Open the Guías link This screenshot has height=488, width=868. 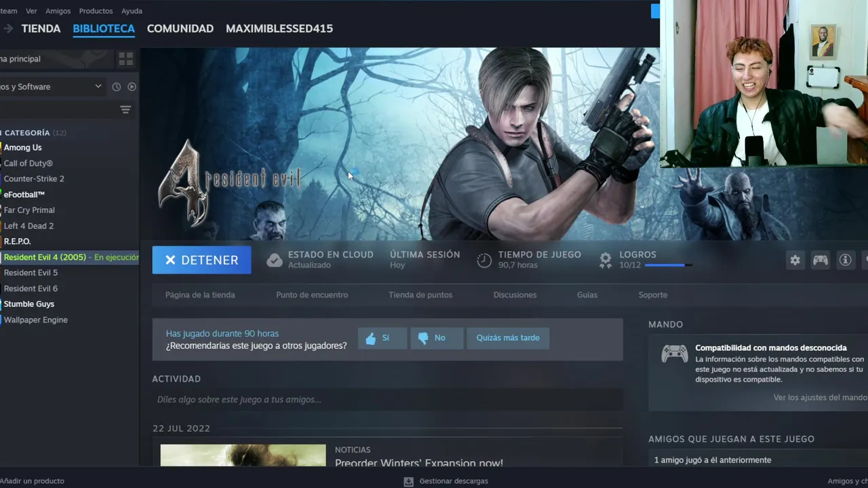click(x=587, y=295)
